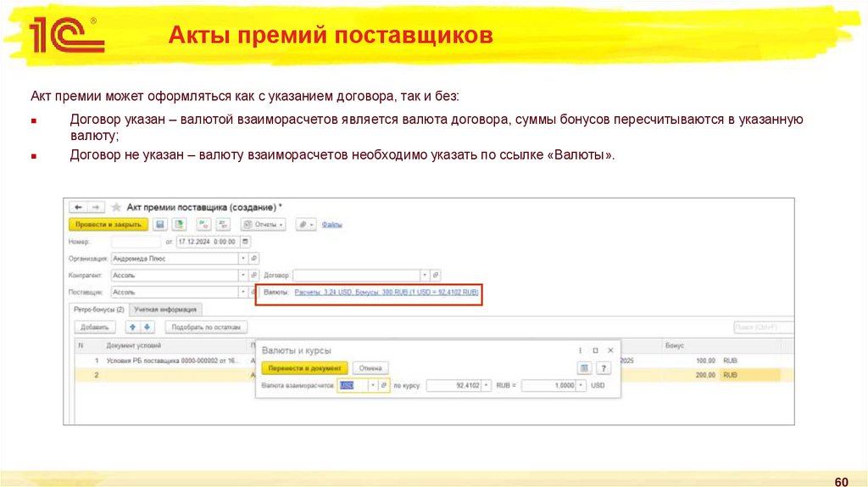This screenshot has height=487, width=868.
Task: Click Подобрать по остаткам button
Action: (206, 327)
